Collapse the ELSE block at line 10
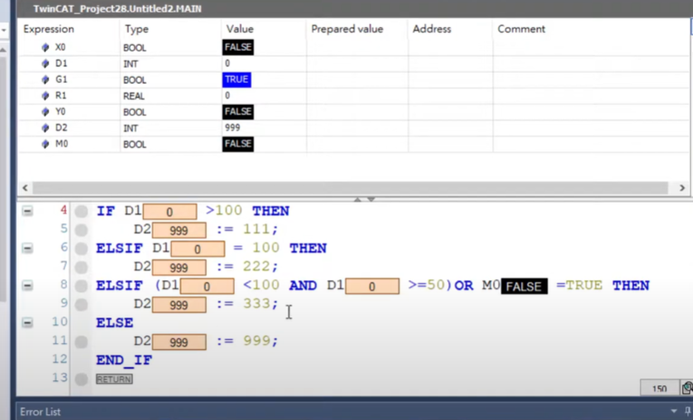This screenshot has width=693, height=420. click(x=27, y=323)
